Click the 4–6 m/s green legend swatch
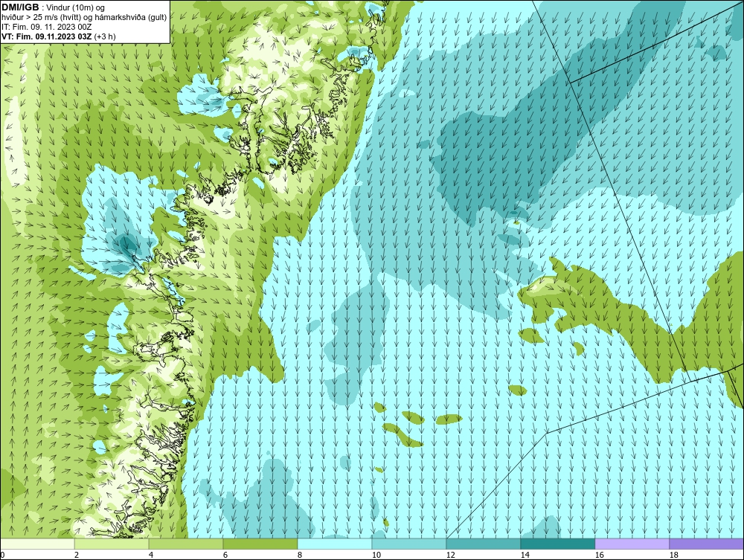 point(186,544)
